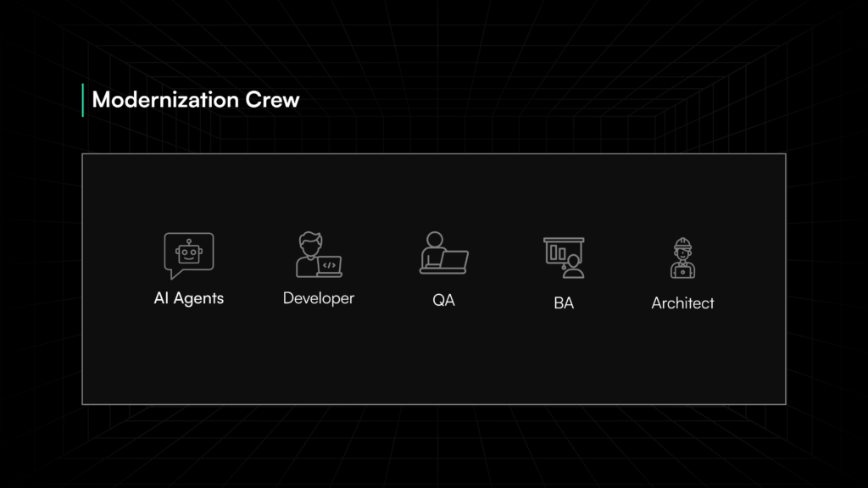This screenshot has width=868, height=488.
Task: Select the "AI Agents" text label
Action: (188, 298)
